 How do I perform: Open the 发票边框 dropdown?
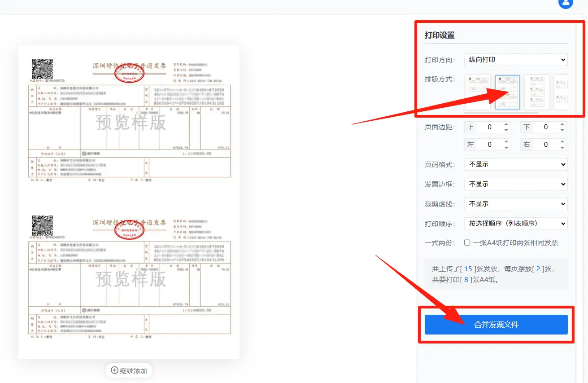516,184
